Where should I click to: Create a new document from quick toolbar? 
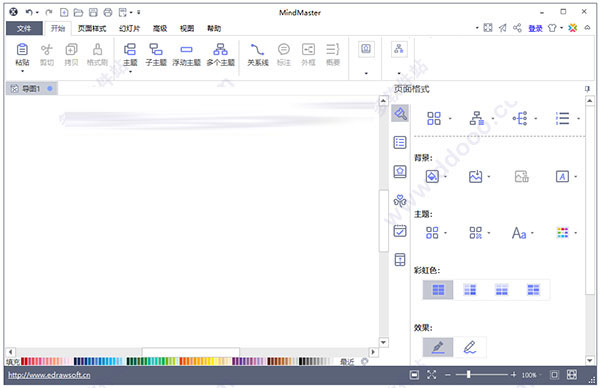click(x=64, y=13)
